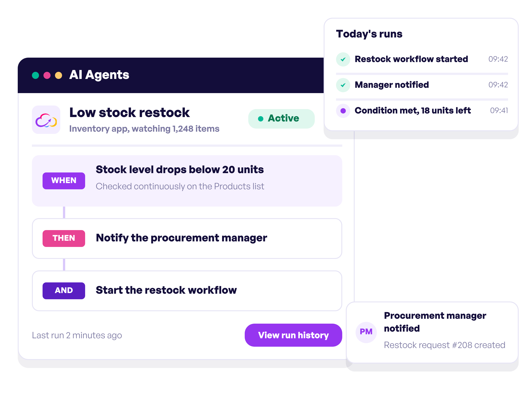Click the Low stock restock title
Image resolution: width=532 pixels, height=399 pixels.
pos(129,113)
